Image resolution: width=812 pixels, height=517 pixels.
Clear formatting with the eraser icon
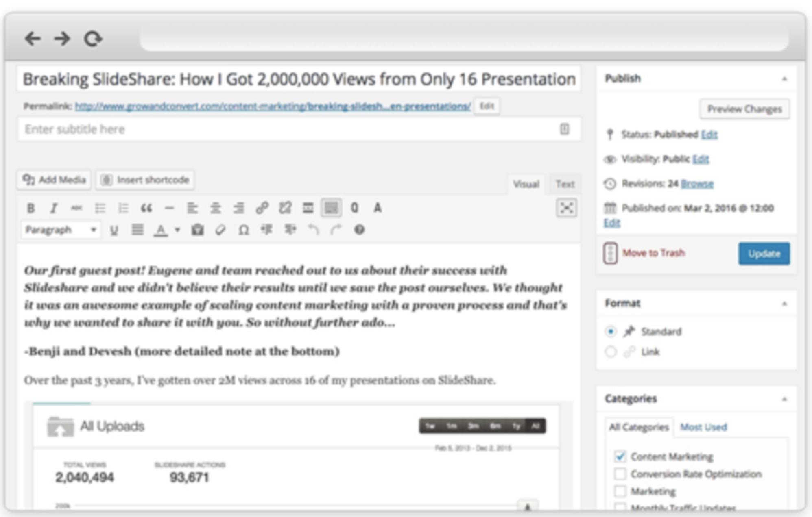tap(220, 230)
